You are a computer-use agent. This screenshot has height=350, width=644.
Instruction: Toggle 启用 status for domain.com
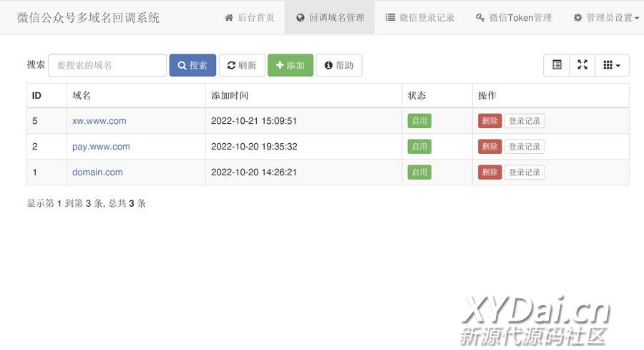click(419, 172)
